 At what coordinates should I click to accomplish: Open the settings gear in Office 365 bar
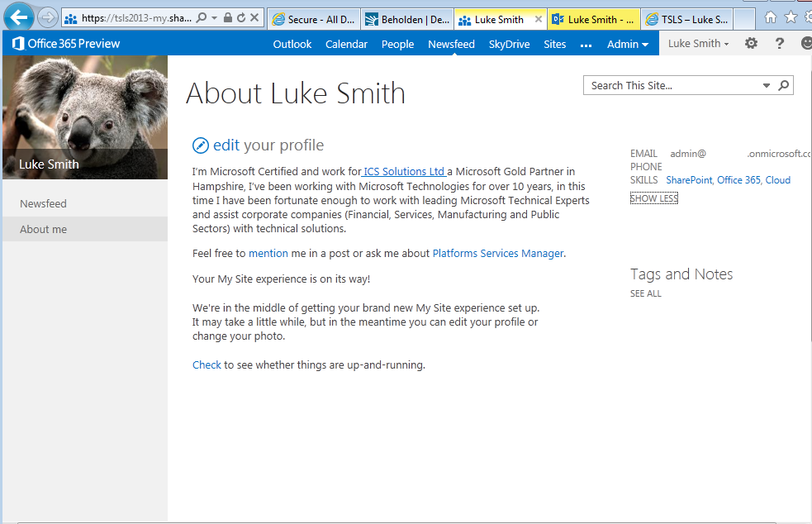[x=751, y=44]
